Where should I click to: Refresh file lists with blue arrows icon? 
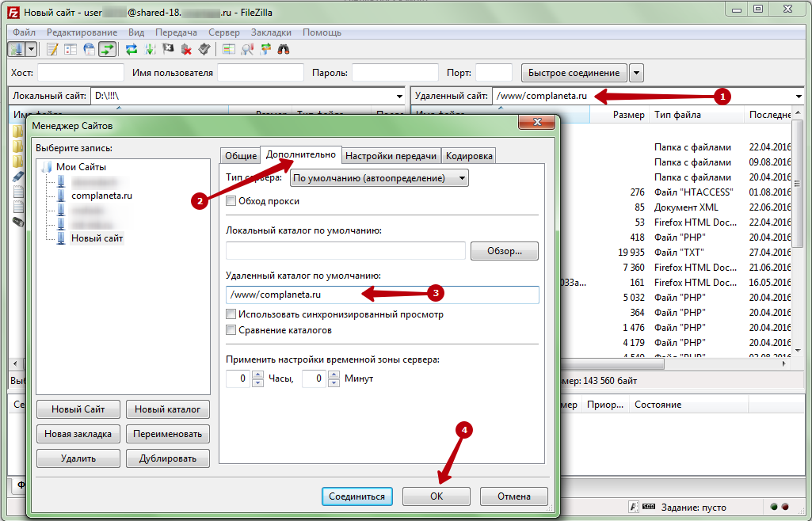click(132, 49)
